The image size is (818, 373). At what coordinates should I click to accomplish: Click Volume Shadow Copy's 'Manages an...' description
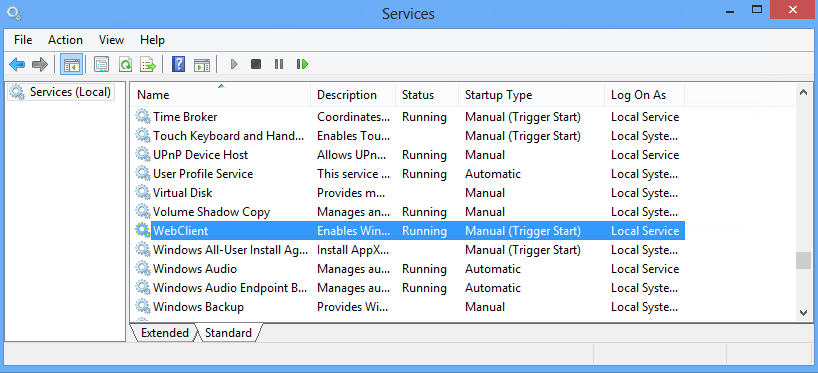[x=353, y=212]
